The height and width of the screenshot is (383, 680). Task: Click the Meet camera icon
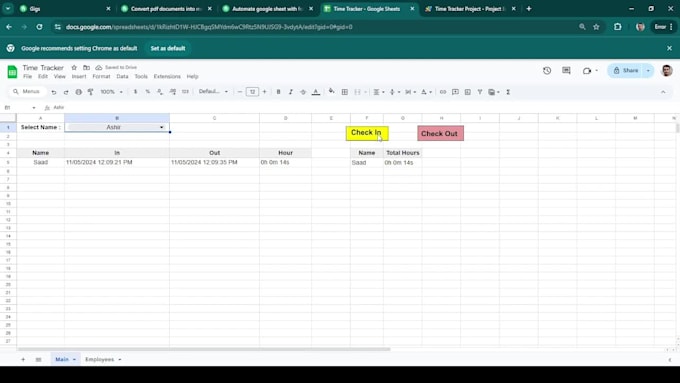[587, 71]
